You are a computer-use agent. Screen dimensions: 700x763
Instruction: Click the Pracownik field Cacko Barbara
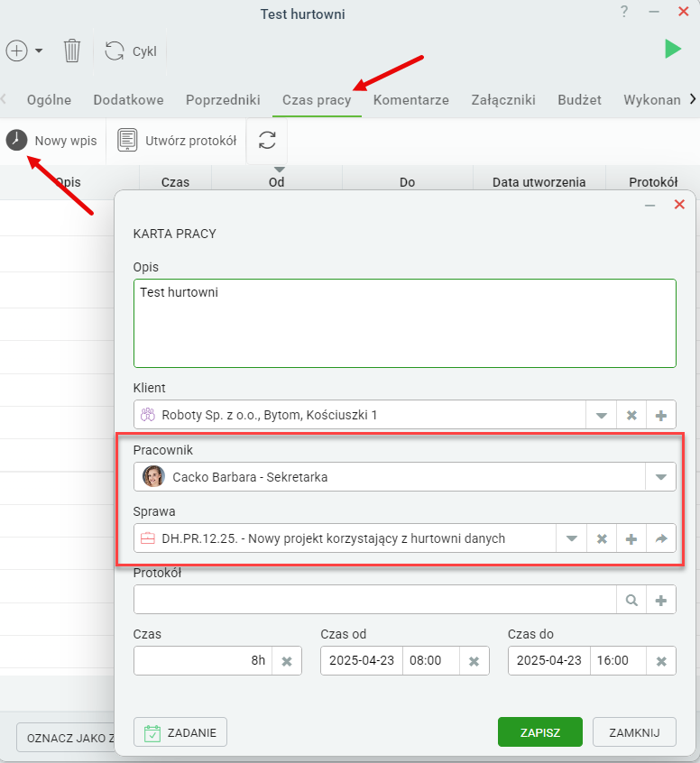(390, 476)
